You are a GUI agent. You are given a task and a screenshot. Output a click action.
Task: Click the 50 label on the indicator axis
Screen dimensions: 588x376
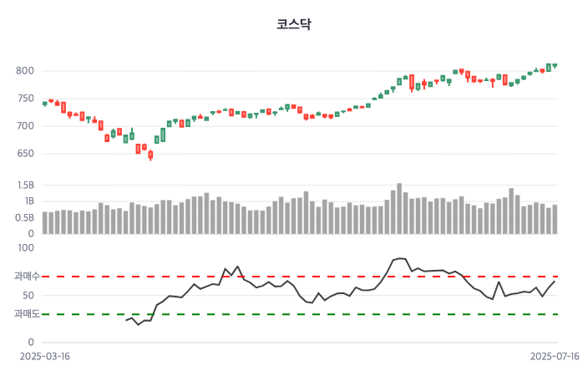[x=28, y=295]
